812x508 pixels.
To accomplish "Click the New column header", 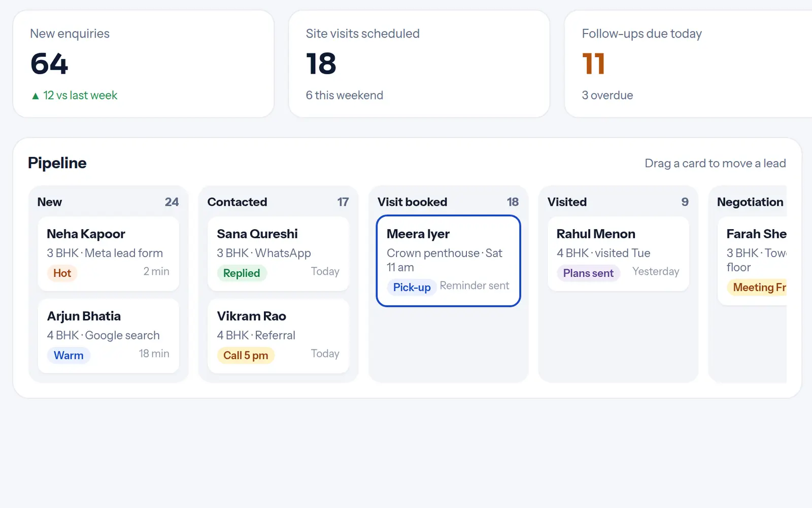I will click(x=50, y=202).
